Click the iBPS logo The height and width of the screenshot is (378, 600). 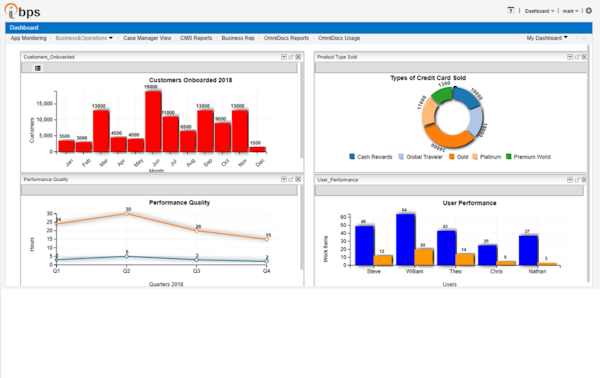pos(22,11)
